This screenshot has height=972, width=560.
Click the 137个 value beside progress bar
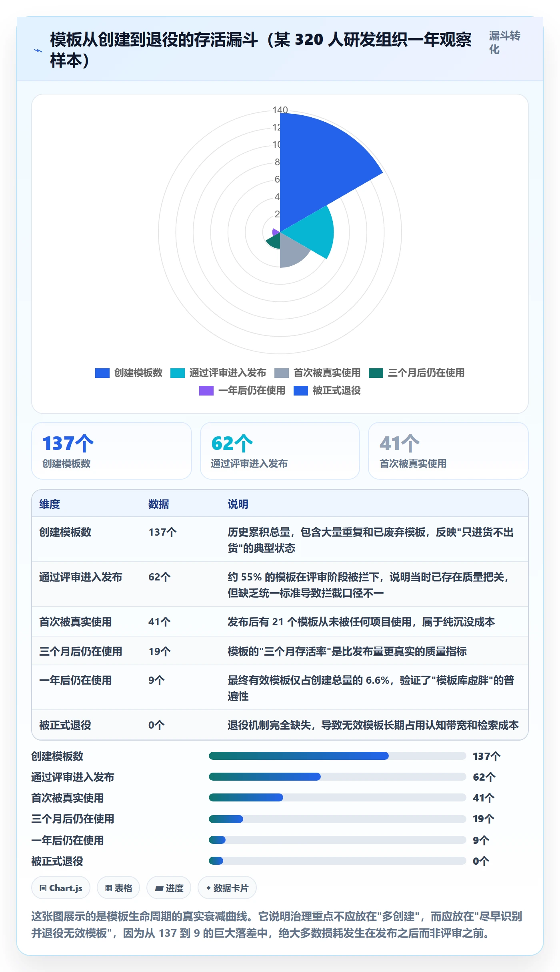click(486, 756)
